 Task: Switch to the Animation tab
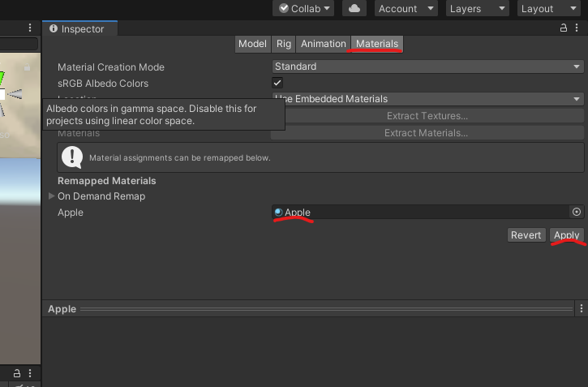tap(324, 44)
